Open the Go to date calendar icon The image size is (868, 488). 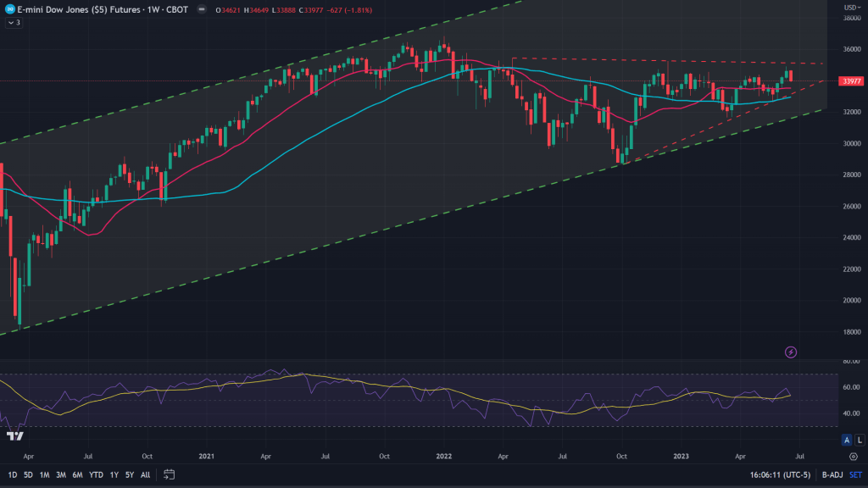[170, 474]
